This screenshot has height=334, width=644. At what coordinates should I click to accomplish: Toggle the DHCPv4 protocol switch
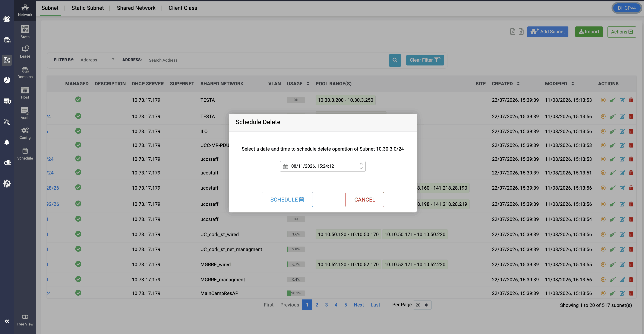[x=626, y=8]
